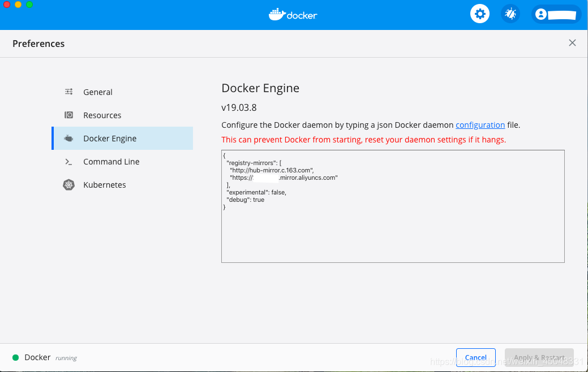The height and width of the screenshot is (372, 588).
Task: Close the Preferences panel with X
Action: 572,43
